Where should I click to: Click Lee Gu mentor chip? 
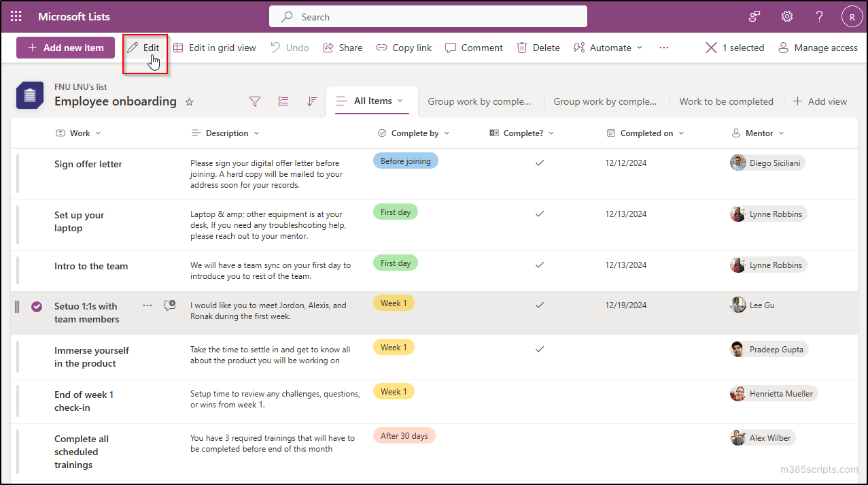coord(754,305)
